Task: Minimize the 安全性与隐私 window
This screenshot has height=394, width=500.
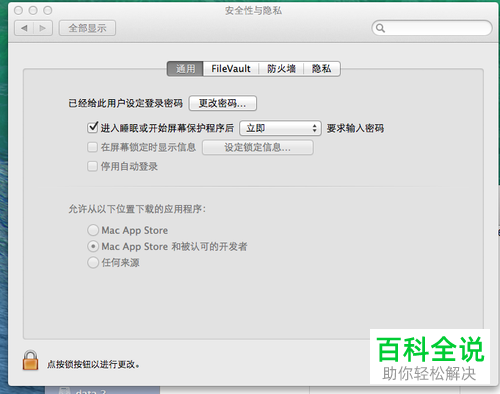Action: [33, 10]
